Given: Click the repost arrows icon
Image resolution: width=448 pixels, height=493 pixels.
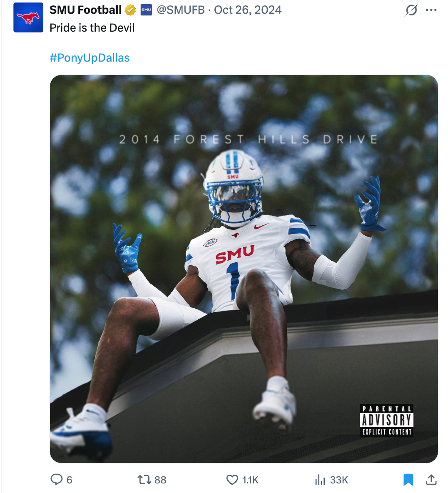Looking at the screenshot, I should pos(144,480).
